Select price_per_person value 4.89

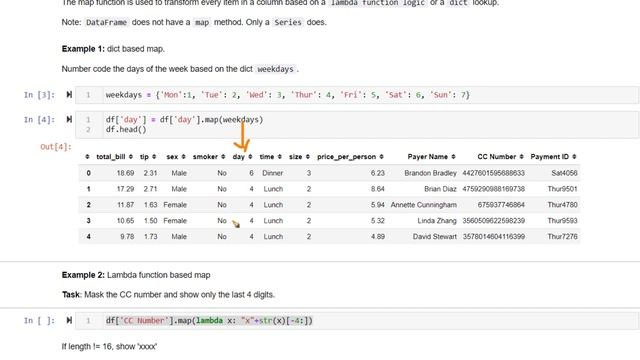pos(378,237)
